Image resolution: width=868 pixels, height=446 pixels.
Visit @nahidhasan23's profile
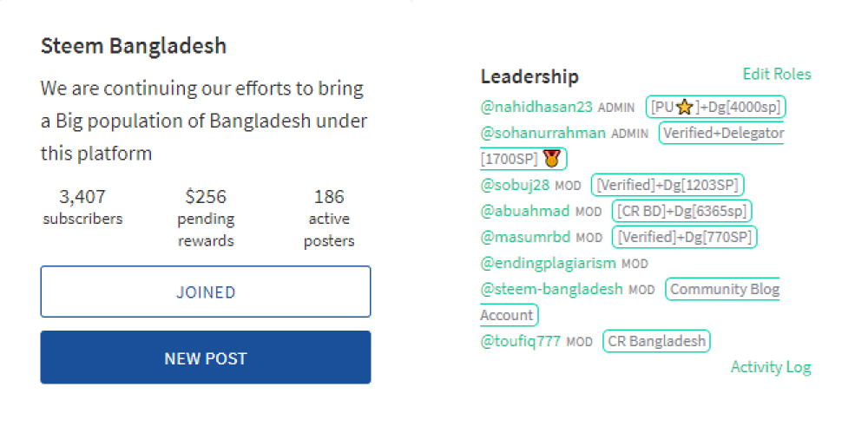pos(536,107)
